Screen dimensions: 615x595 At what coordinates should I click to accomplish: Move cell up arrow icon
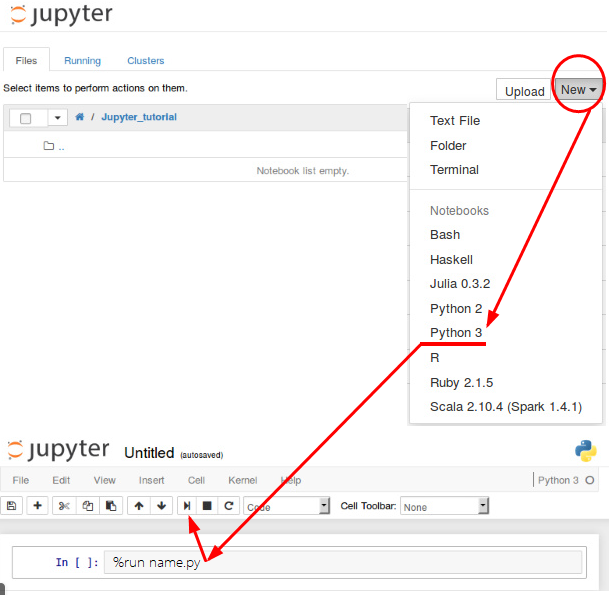(139, 506)
